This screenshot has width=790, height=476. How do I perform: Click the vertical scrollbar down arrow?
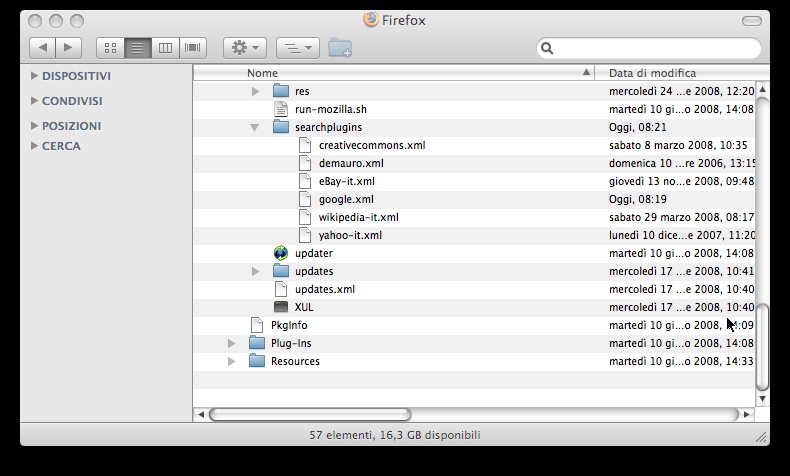762,399
